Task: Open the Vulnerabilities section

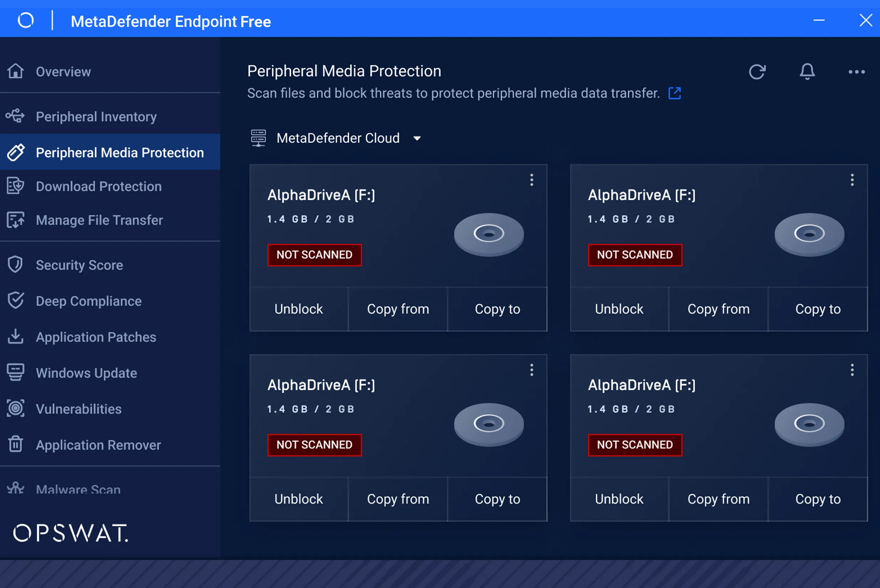Action: (110, 409)
